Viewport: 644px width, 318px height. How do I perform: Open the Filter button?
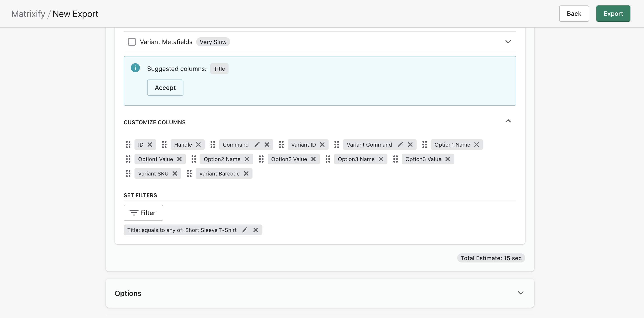[143, 213]
